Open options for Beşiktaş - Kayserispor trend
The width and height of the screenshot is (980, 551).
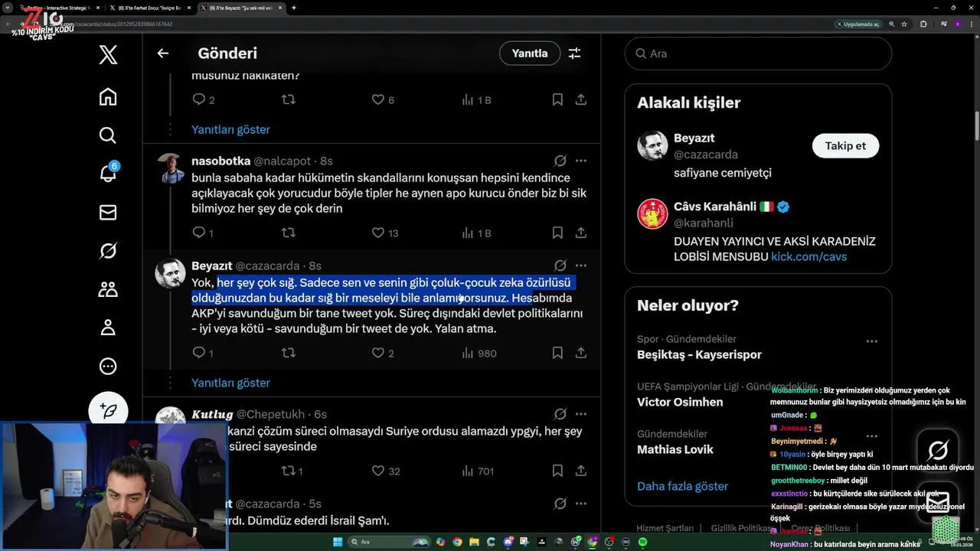coord(871,341)
